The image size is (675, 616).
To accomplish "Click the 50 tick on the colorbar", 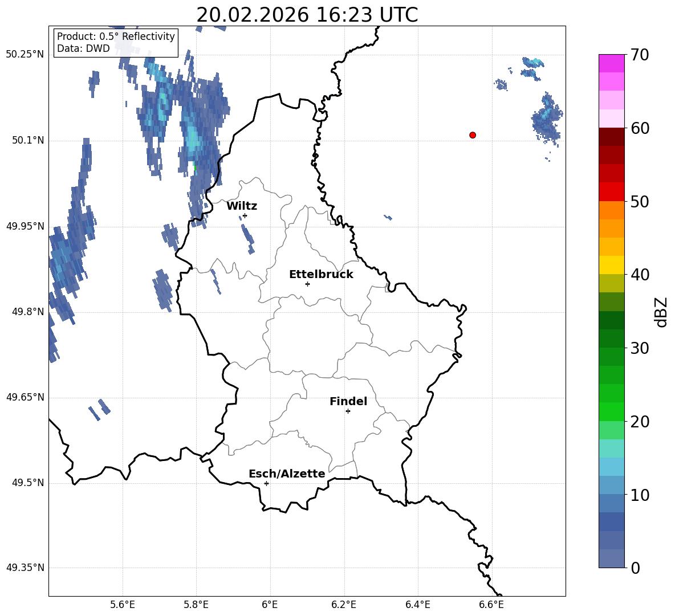I will pos(640,201).
